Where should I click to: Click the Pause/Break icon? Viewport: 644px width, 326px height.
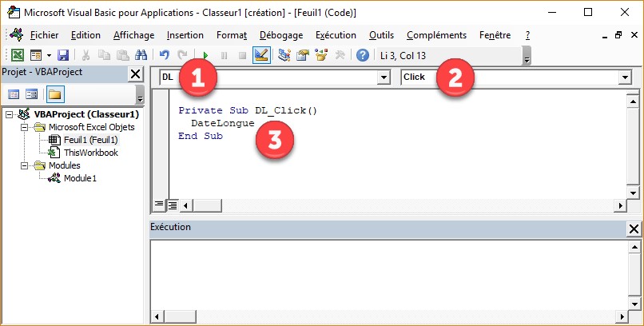[224, 55]
